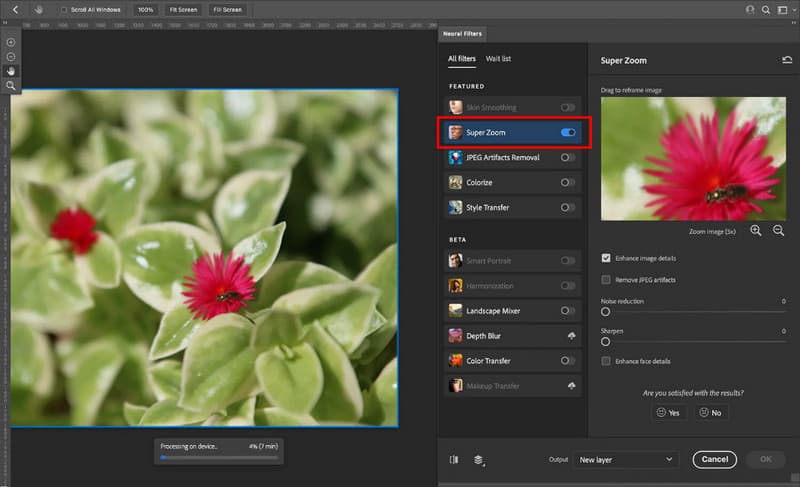The width and height of the screenshot is (800, 487).
Task: Switch to the All filters tab
Action: coord(462,59)
